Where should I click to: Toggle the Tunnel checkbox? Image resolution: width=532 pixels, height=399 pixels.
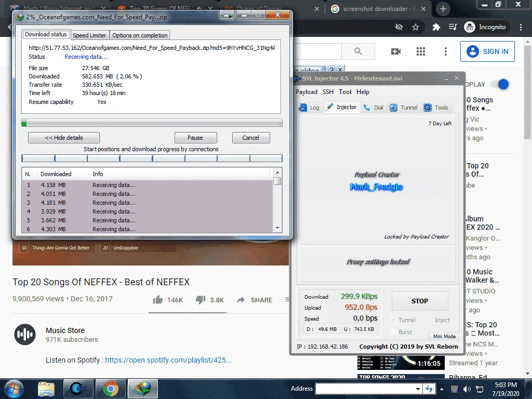point(394,320)
